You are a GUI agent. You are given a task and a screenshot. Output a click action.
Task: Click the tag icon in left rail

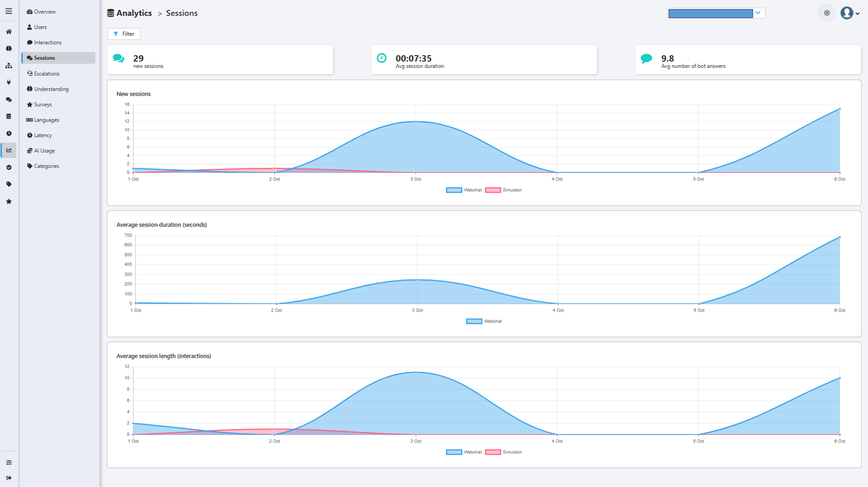[9, 184]
